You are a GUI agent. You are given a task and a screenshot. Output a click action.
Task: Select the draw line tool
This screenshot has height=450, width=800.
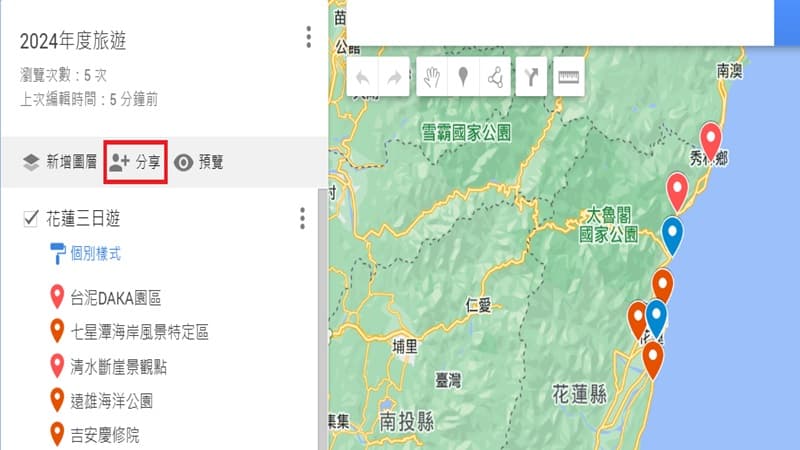click(x=495, y=76)
